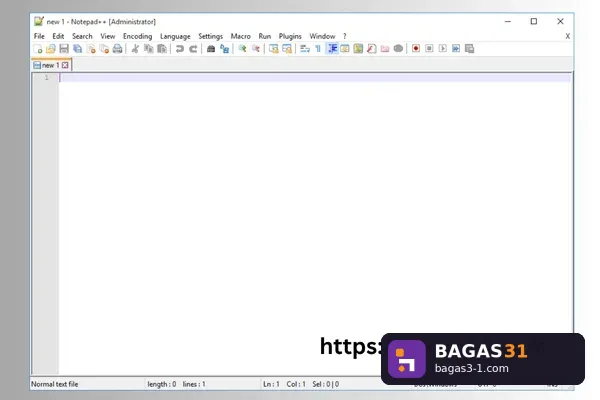Toggle synchronized horizontal scrolling icon
This screenshot has height=400, width=600.
tap(287, 49)
